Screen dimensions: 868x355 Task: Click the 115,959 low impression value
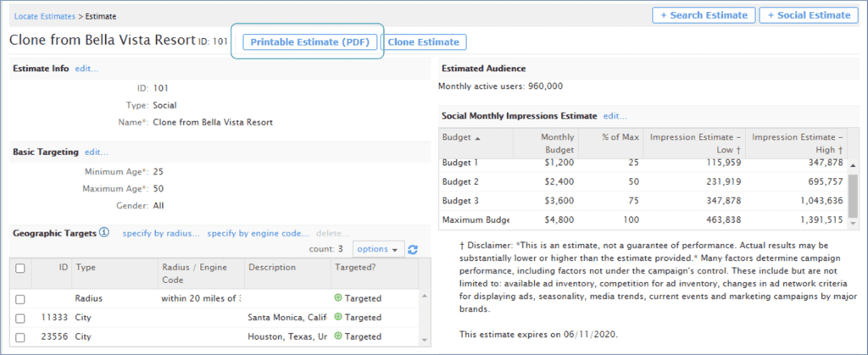click(722, 164)
